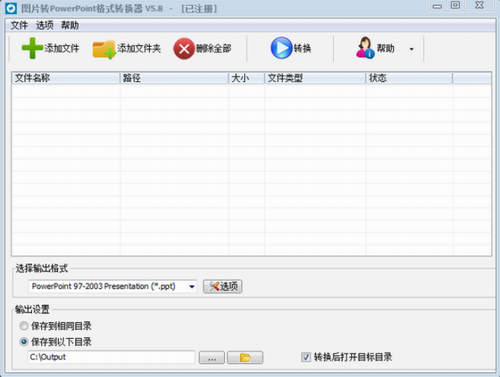Select the 保存到相同目录 radio button
Image resolution: width=500 pixels, height=377 pixels.
click(x=24, y=326)
